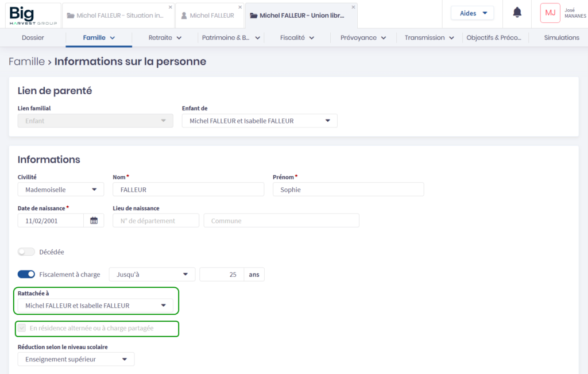Image resolution: width=588 pixels, height=374 pixels.
Task: Click the résidence alternée checkbox
Action: (22, 329)
